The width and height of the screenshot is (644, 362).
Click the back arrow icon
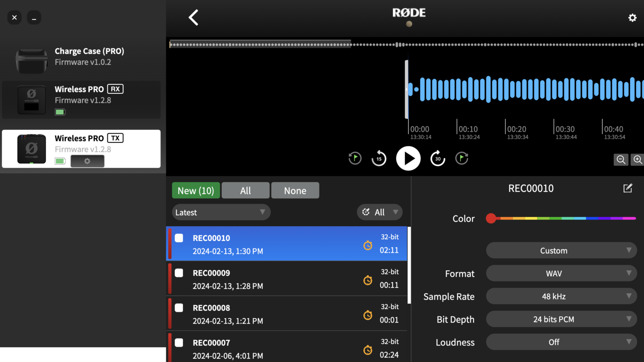coord(193,18)
